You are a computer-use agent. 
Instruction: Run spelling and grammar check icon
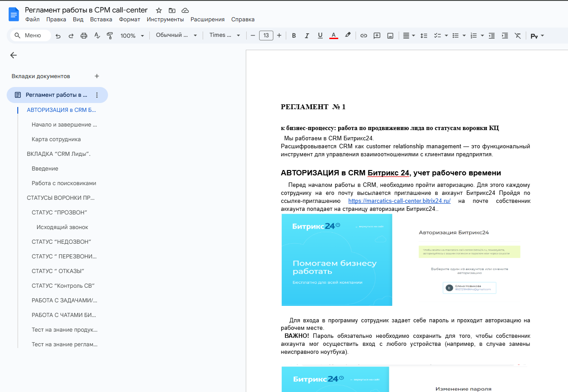coord(97,36)
